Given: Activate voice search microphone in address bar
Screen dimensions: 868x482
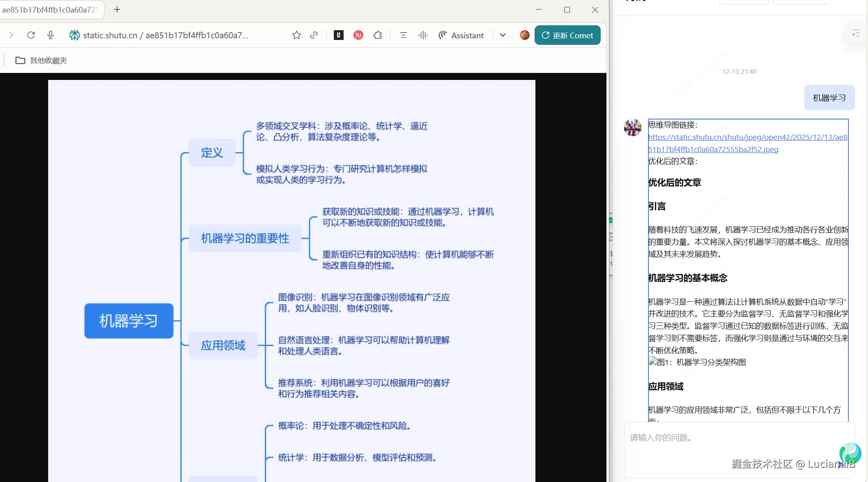Looking at the screenshot, I should (x=50, y=35).
